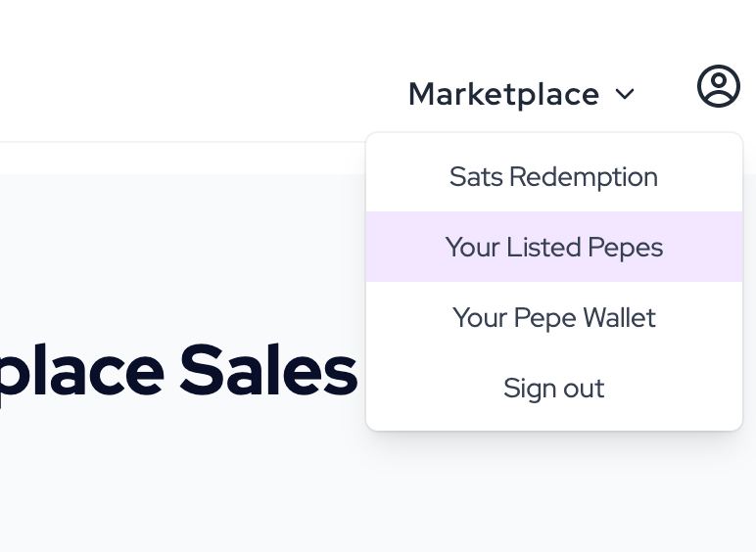Click the blank white header area left of Marketplace
Viewport: 756px width, 552px height.
click(193, 72)
